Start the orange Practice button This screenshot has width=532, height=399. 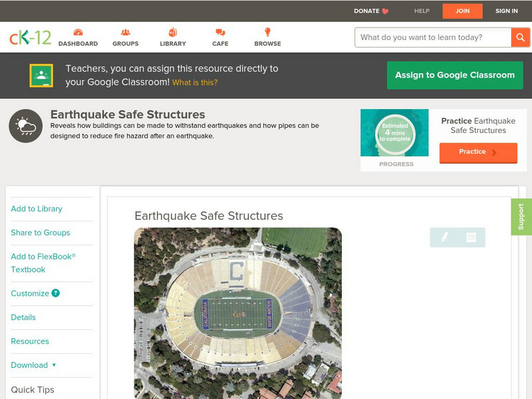pyautogui.click(x=477, y=152)
